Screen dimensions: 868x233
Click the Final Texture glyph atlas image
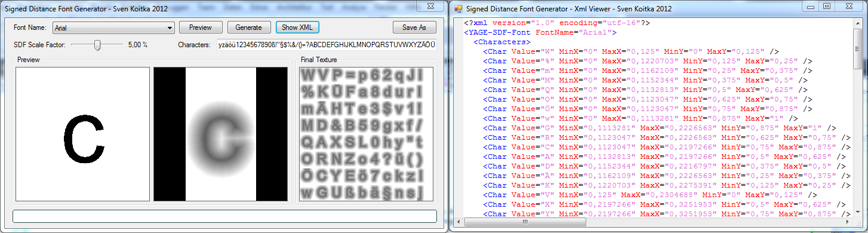tap(365, 134)
